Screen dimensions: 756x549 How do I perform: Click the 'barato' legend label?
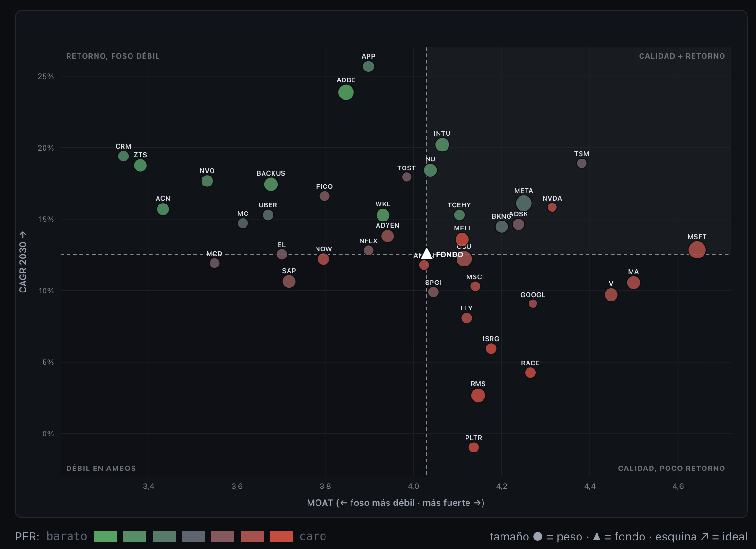point(67,536)
